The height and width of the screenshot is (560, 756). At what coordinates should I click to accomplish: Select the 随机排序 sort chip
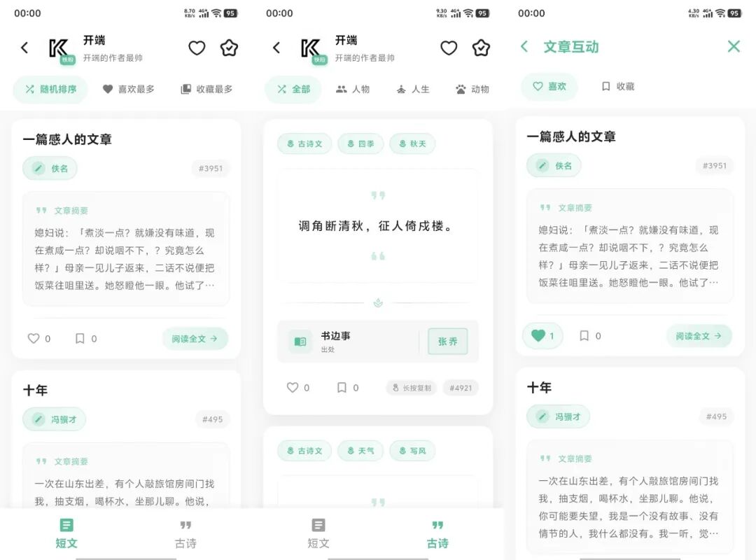tap(50, 89)
